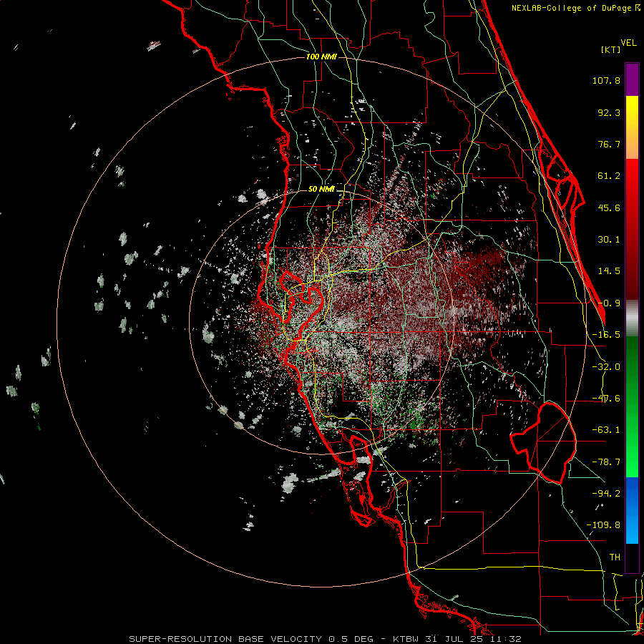Viewport: 644px width, 644px height.
Task: Click the -32.0 legend value
Action: (606, 367)
